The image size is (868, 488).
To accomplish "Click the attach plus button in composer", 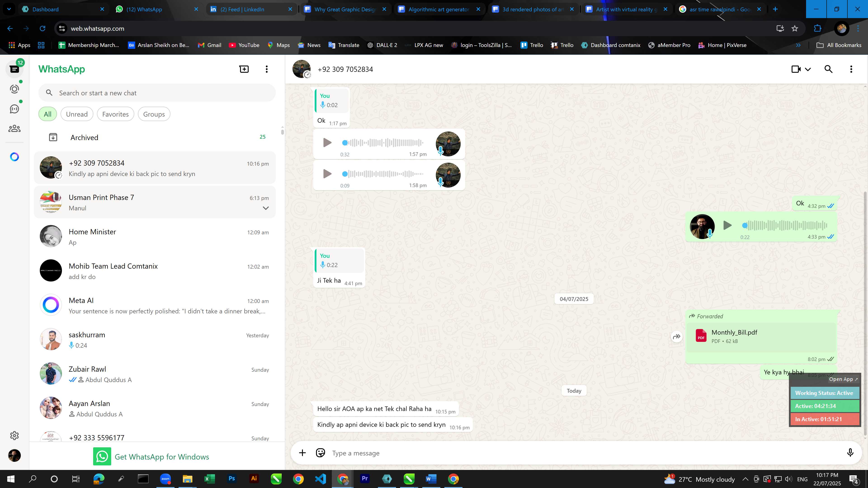I will [x=302, y=453].
